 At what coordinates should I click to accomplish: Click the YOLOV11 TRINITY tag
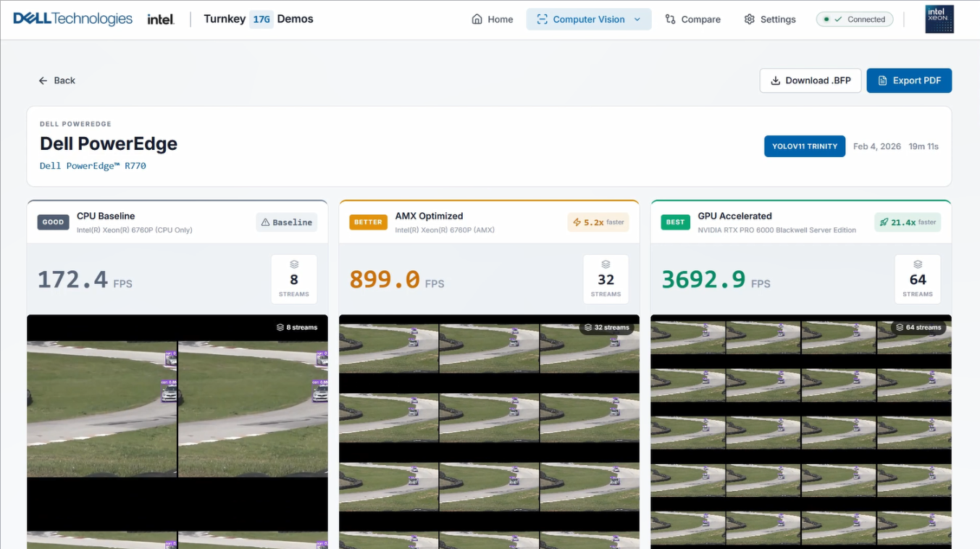804,146
